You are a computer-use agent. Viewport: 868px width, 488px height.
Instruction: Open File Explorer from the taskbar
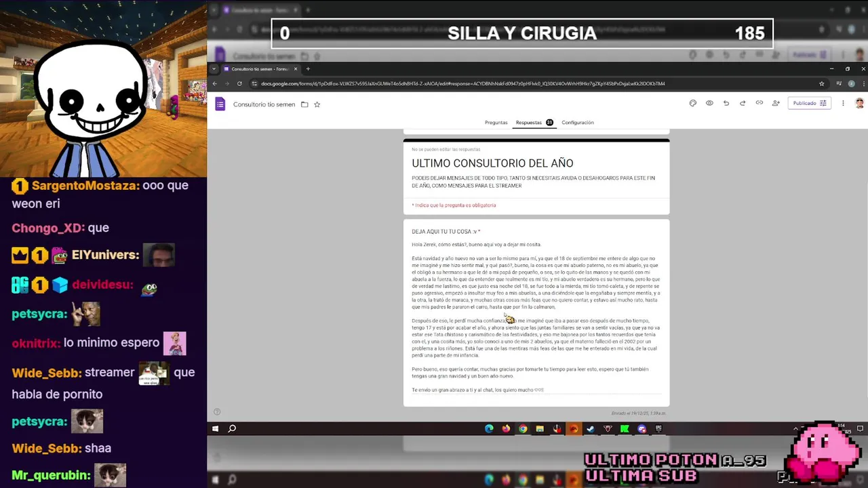pyautogui.click(x=540, y=428)
